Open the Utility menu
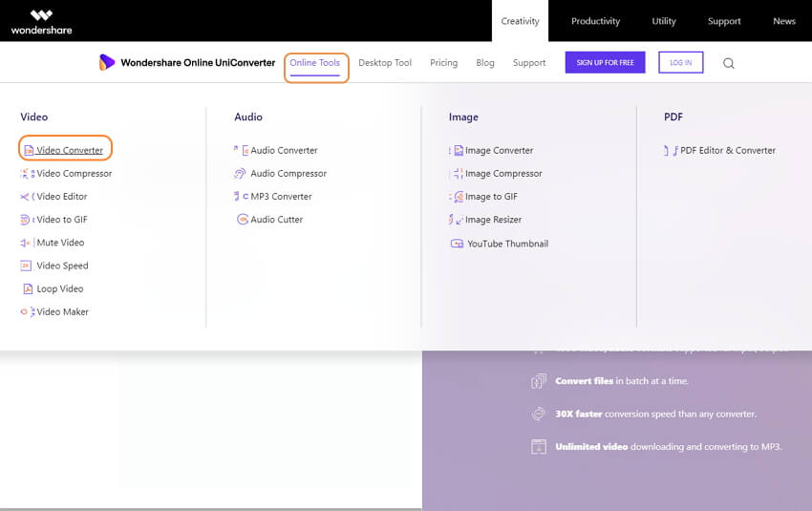The height and width of the screenshot is (511, 812). [664, 21]
